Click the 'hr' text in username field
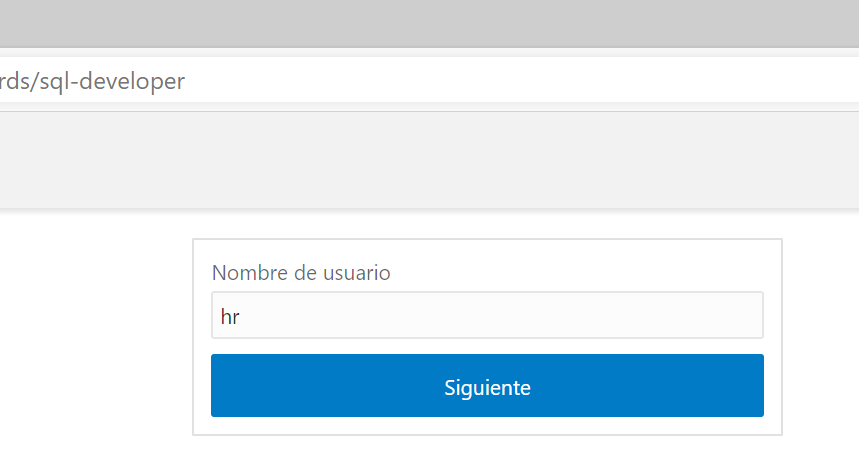 pyautogui.click(x=230, y=317)
